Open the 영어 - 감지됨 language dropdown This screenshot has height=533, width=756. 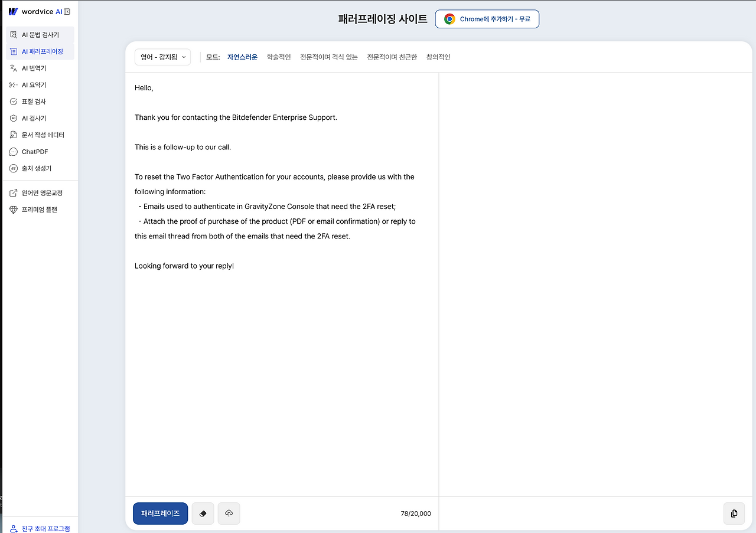[162, 57]
